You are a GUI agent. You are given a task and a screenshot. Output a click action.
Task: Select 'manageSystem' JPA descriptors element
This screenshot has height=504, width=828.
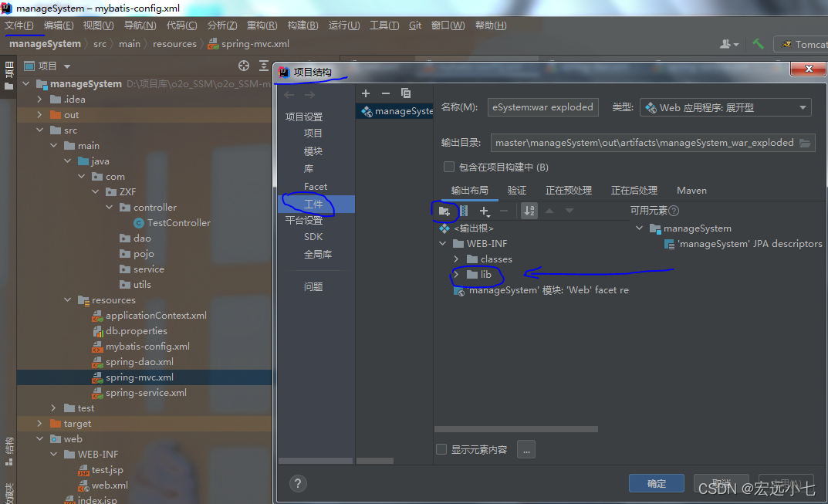(x=744, y=244)
